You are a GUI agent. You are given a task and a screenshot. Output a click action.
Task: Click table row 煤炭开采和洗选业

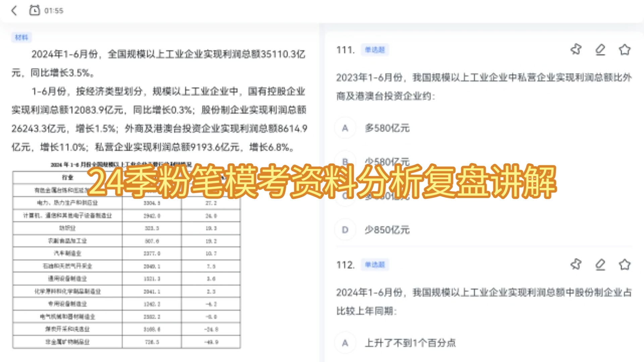pos(126,329)
